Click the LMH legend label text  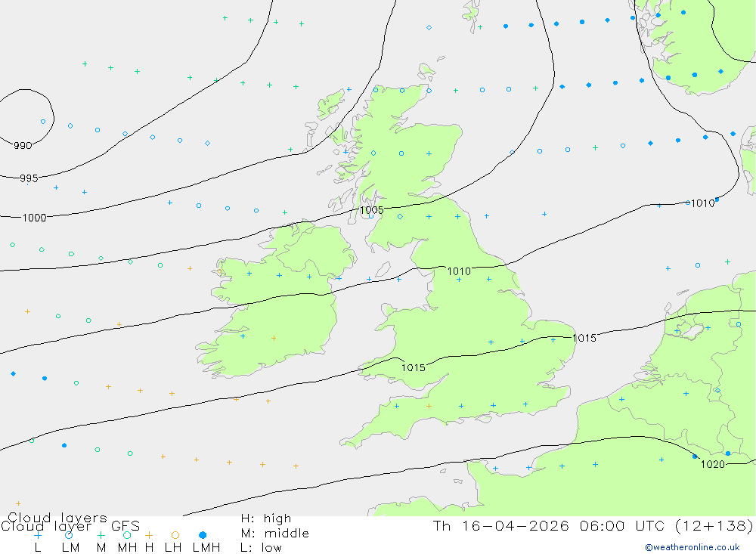coord(206,548)
